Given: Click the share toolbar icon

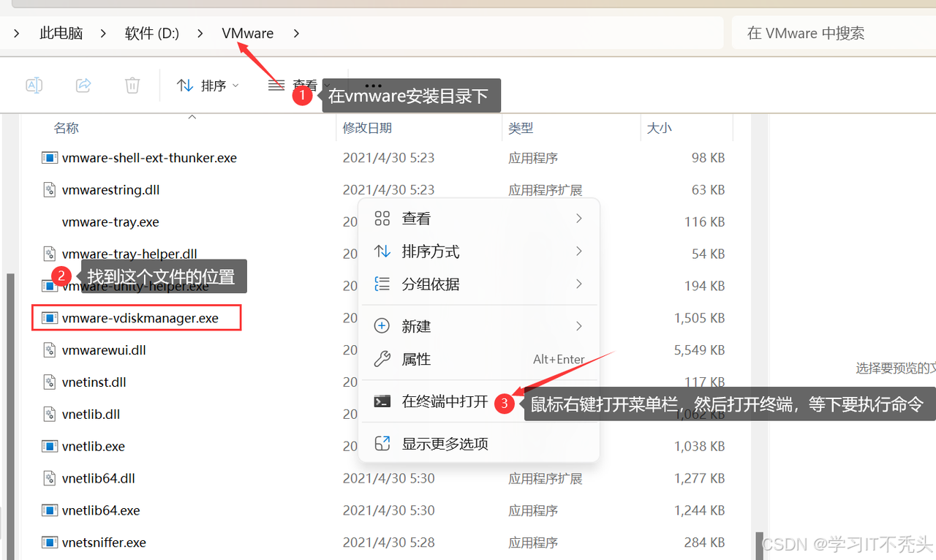Looking at the screenshot, I should [x=83, y=86].
